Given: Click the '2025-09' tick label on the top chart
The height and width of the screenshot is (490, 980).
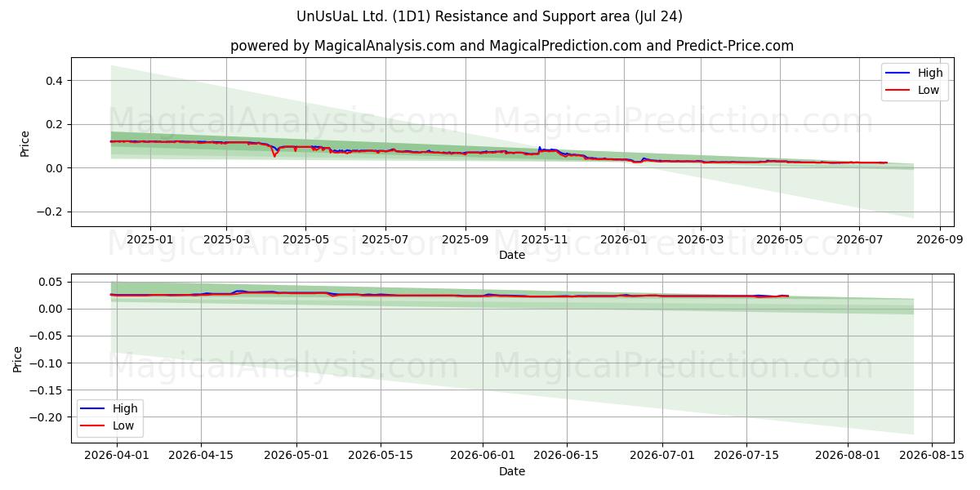Looking at the screenshot, I should pos(465,239).
